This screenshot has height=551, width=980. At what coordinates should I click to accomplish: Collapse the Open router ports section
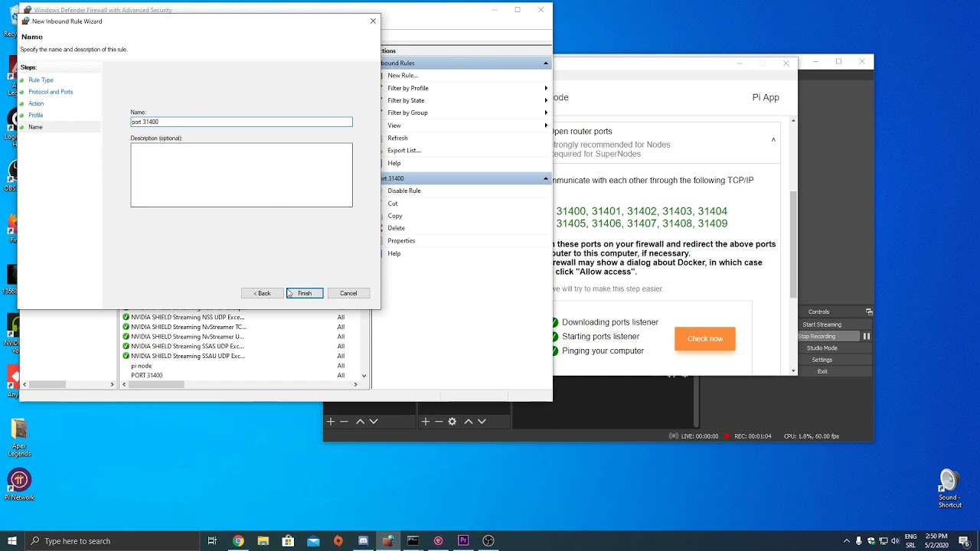pyautogui.click(x=773, y=139)
